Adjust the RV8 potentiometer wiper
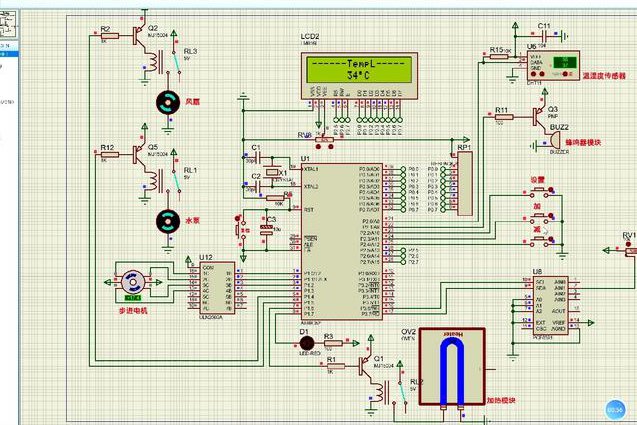637x425 pixels. pos(325,139)
